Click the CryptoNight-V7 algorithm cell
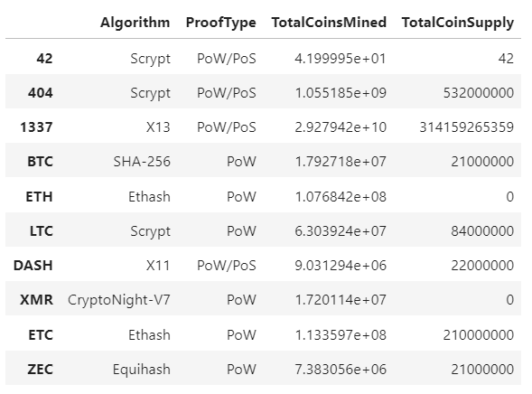Image resolution: width=532 pixels, height=394 pixels. pyautogui.click(x=119, y=300)
